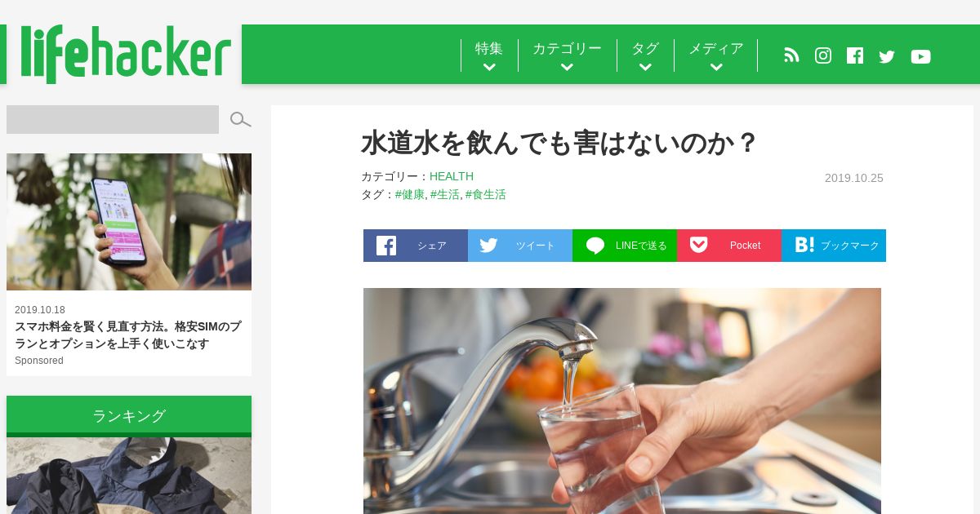This screenshot has height=514, width=980.
Task: Select the #食生活 tag link
Action: (x=486, y=194)
